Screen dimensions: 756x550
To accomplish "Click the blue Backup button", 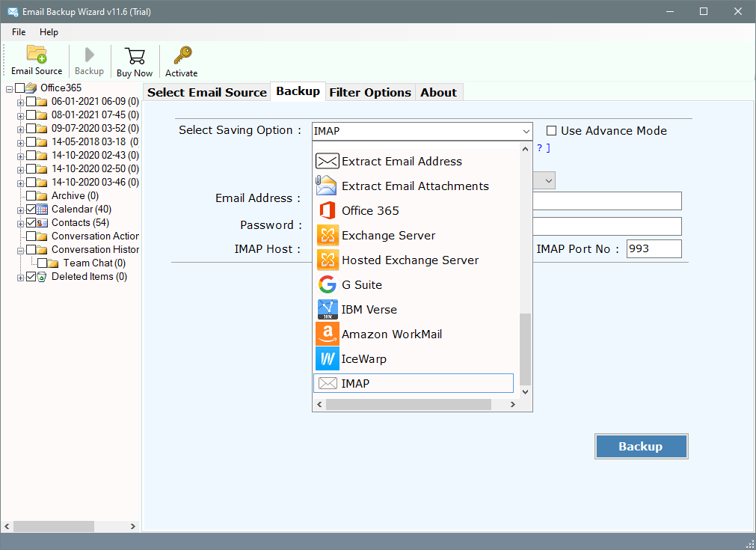I will point(642,446).
